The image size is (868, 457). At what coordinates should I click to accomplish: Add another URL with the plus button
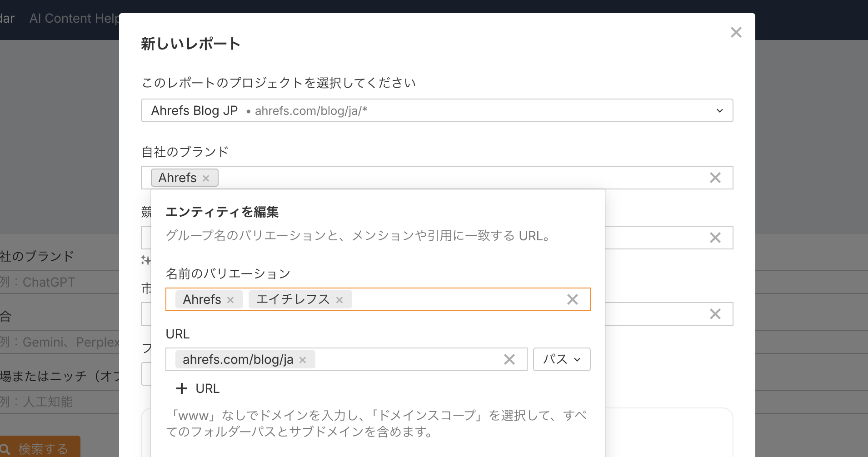point(198,388)
